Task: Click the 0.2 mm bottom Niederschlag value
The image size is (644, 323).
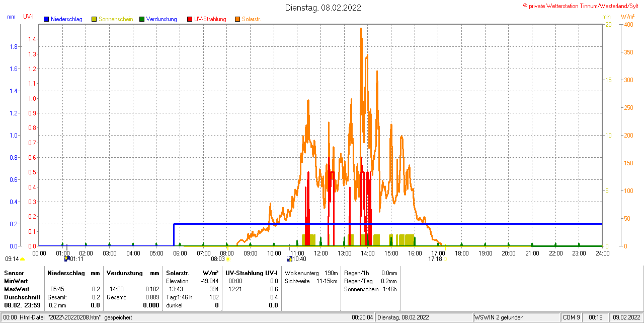Action: tap(56, 305)
